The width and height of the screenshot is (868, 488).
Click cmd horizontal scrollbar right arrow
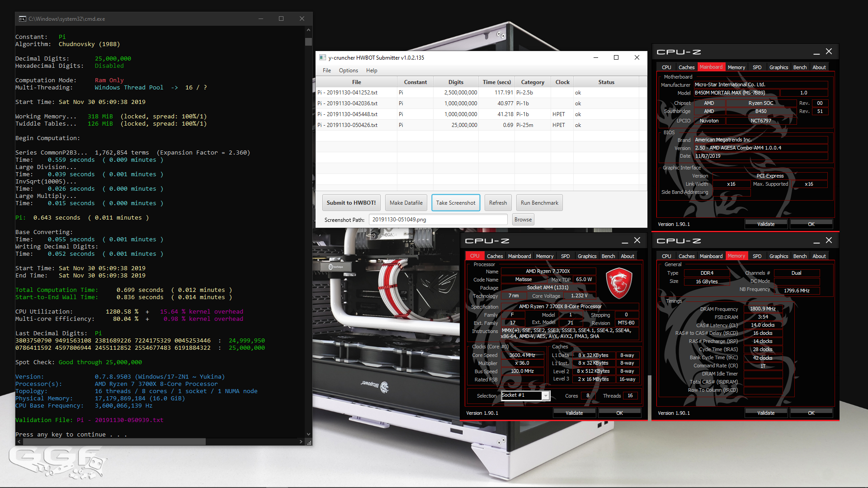pos(301,441)
